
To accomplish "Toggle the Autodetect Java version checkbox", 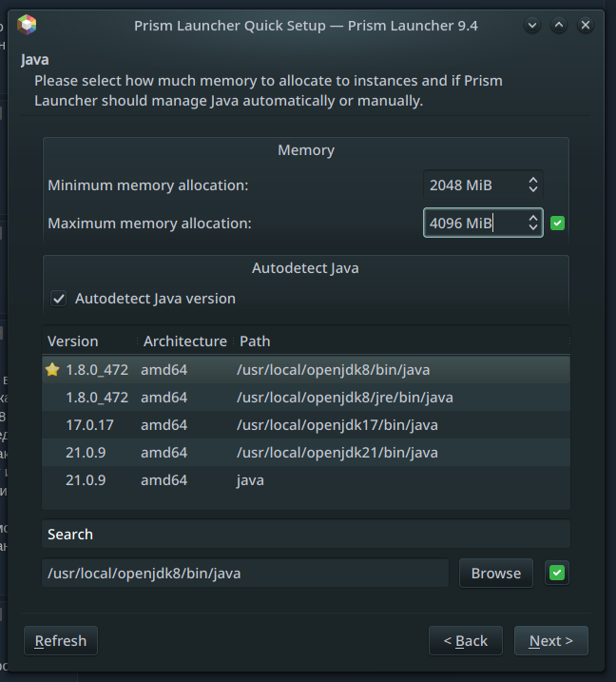I will tap(59, 299).
